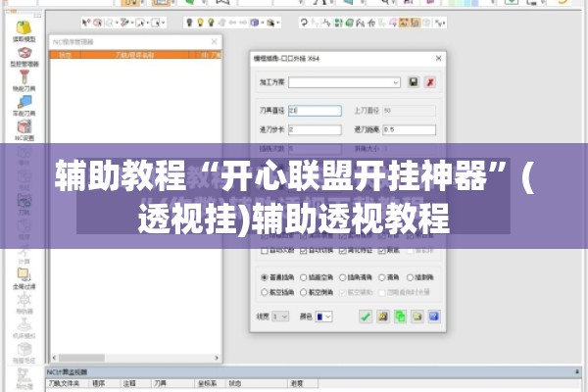The height and width of the screenshot is (392, 588).
Task: Click the red X delete scheme icon
Action: click(430, 82)
